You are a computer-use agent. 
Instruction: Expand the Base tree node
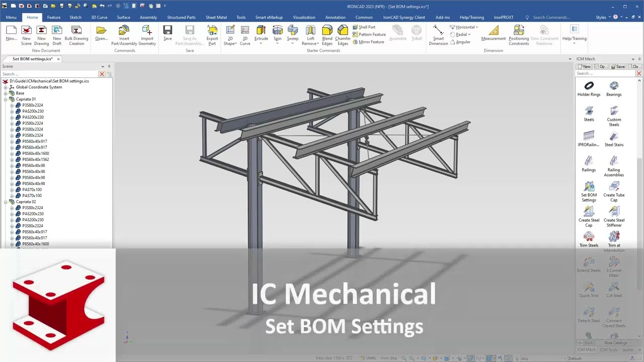[6, 93]
